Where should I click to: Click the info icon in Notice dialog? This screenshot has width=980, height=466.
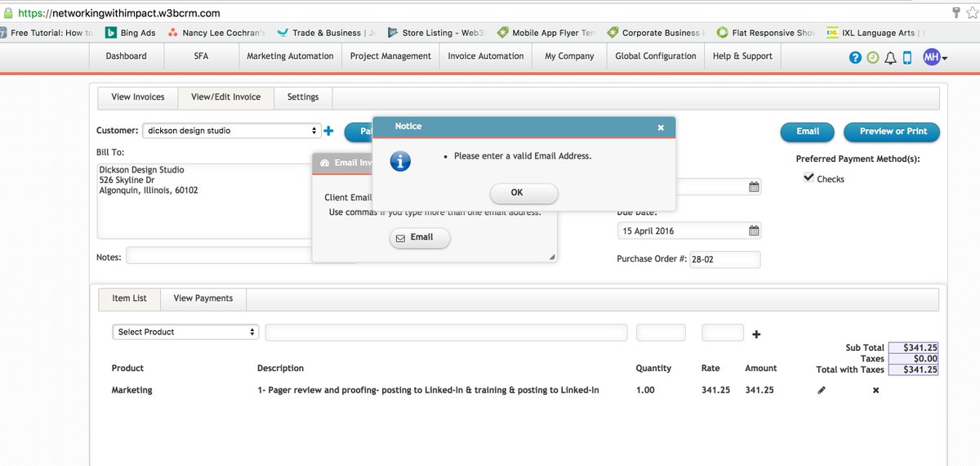399,160
